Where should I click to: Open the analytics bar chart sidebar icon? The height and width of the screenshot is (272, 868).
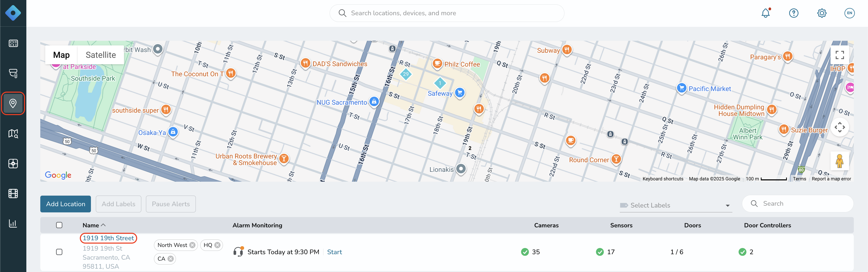click(13, 223)
